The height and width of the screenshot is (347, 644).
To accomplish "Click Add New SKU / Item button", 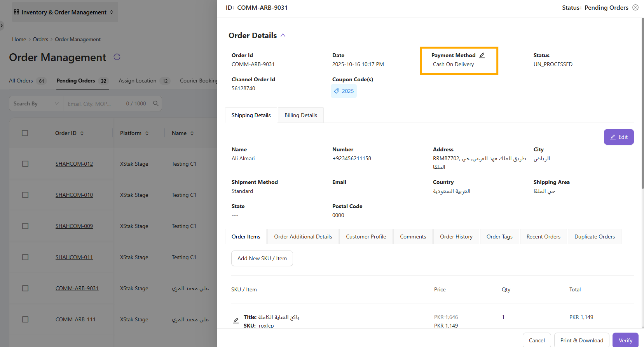I will pos(262,258).
